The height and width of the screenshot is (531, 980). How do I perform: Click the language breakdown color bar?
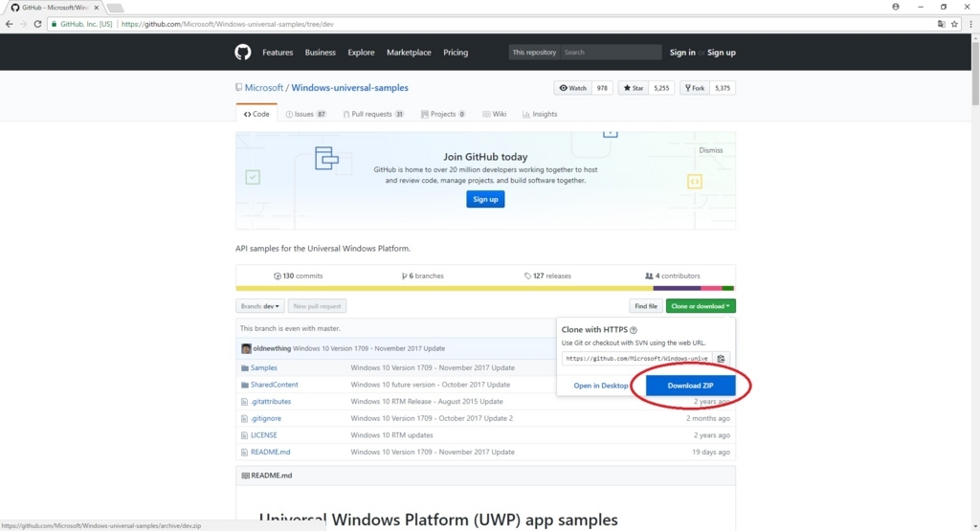point(485,289)
